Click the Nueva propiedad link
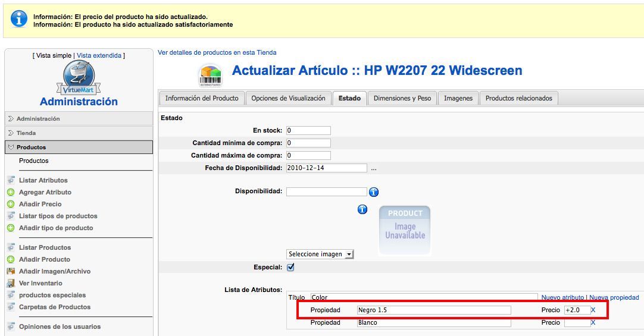The width and height of the screenshot is (644, 336). (x=614, y=297)
